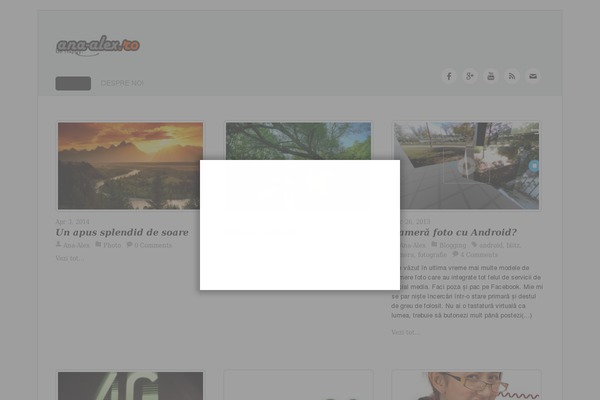
Task: Click the white popup dialog box
Action: (300, 225)
